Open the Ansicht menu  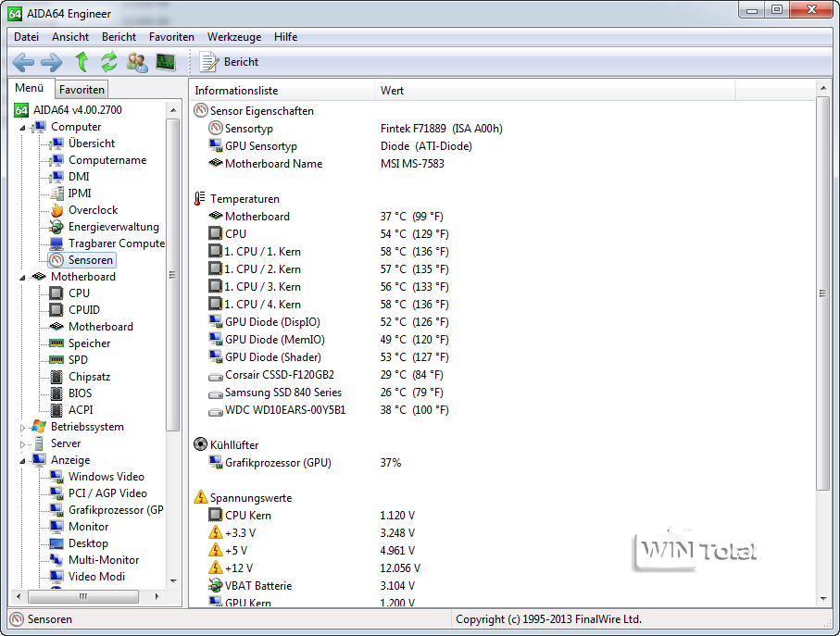pos(70,37)
